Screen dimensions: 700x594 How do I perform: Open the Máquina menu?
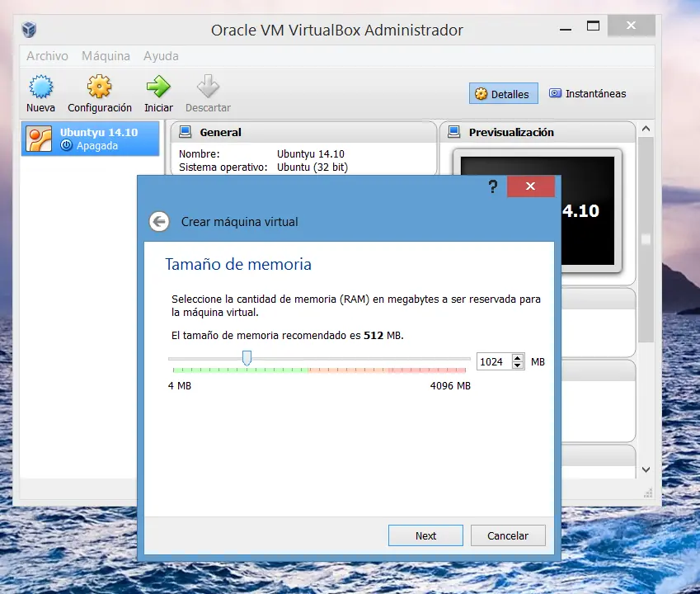106,56
